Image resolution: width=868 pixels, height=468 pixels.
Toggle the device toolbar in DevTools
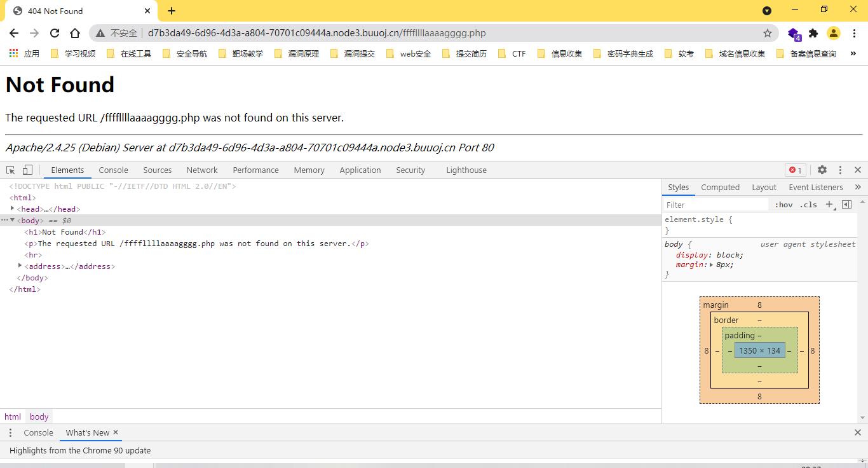pyautogui.click(x=27, y=170)
